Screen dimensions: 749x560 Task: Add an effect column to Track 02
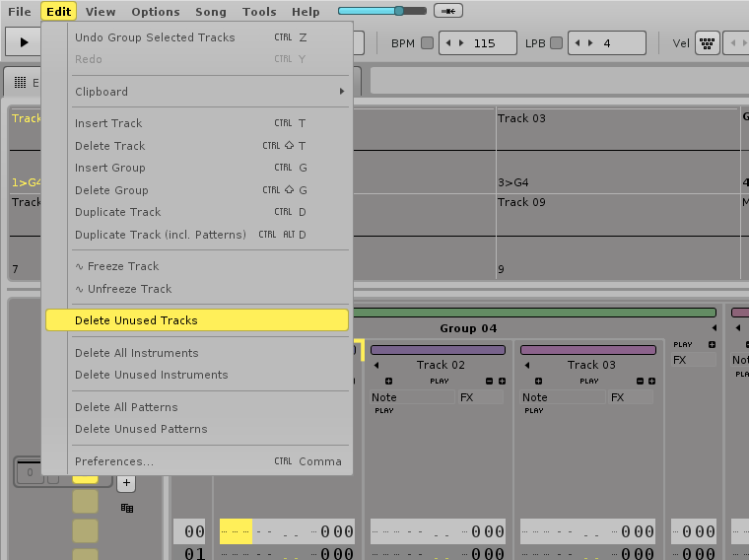502,381
